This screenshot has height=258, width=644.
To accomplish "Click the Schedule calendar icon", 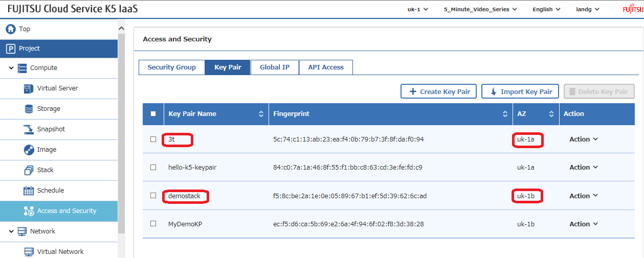I will (29, 191).
